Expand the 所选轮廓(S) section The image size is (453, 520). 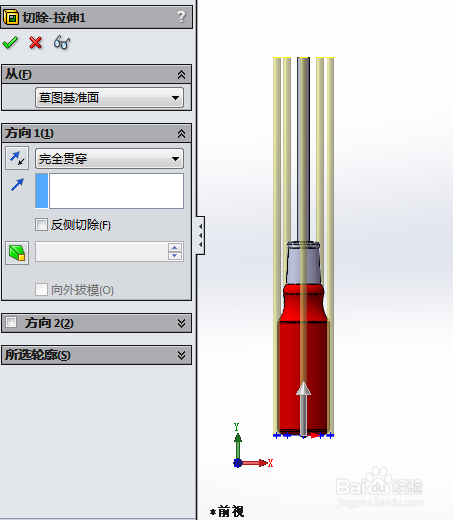coord(181,355)
